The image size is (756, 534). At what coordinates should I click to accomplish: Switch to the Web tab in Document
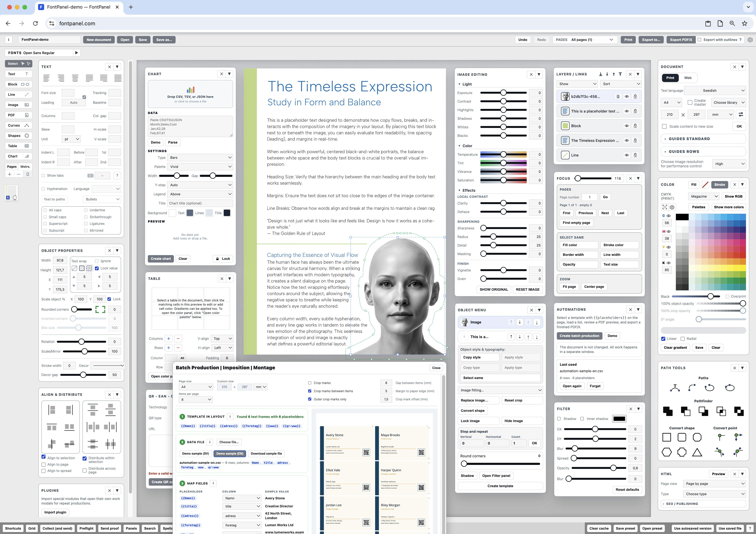coord(688,78)
